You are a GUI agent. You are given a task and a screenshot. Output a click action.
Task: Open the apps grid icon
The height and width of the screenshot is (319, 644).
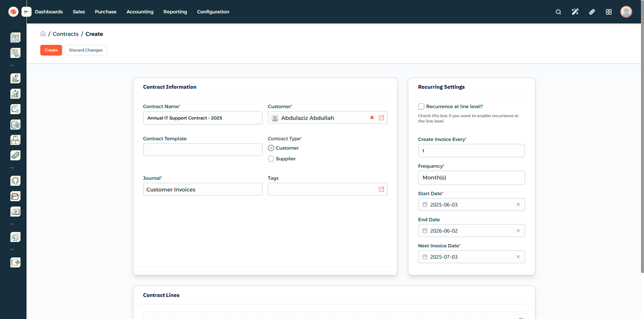point(608,12)
